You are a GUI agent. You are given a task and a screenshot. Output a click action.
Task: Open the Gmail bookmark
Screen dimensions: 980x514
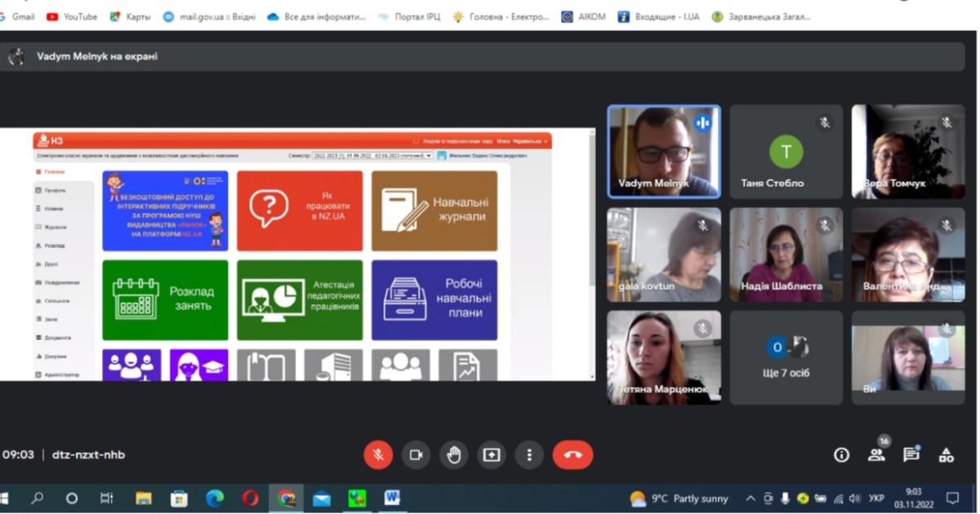click(17, 16)
